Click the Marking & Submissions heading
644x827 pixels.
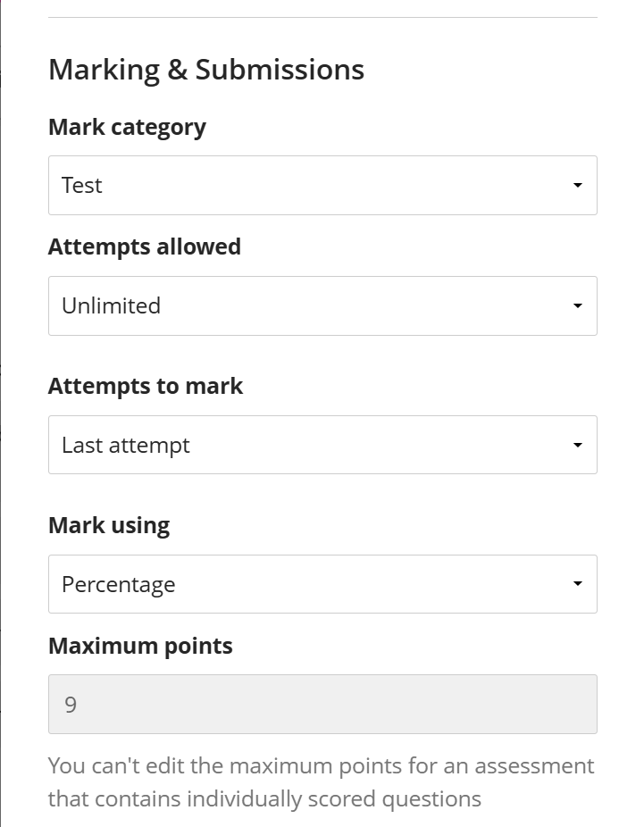[x=206, y=70]
